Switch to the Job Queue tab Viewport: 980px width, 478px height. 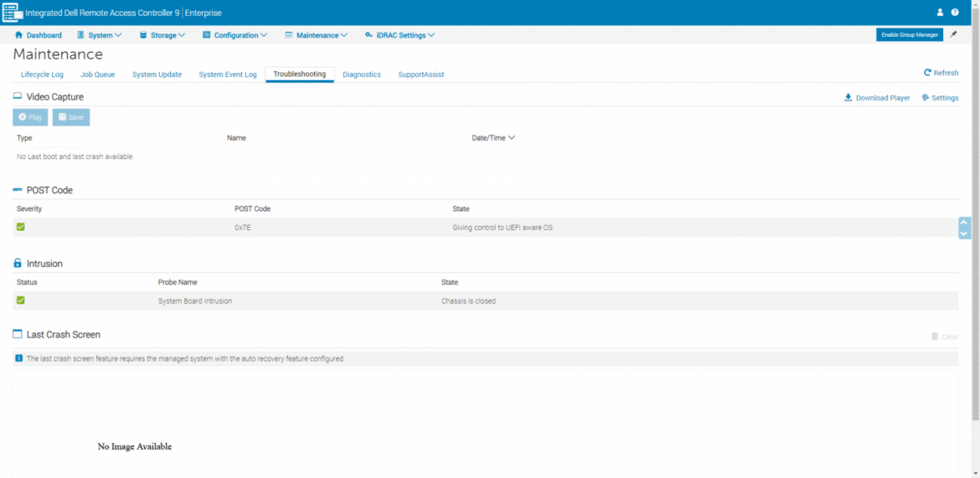(x=97, y=75)
